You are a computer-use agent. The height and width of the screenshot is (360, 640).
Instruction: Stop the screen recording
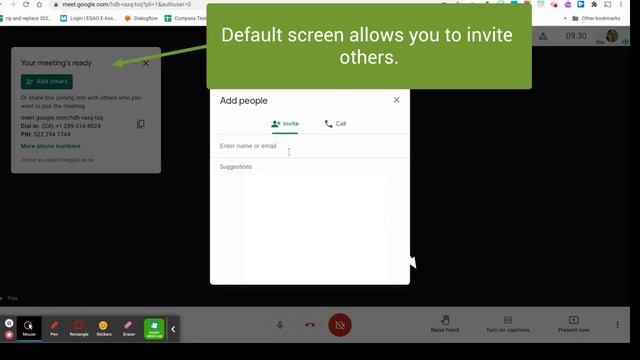pos(9,335)
